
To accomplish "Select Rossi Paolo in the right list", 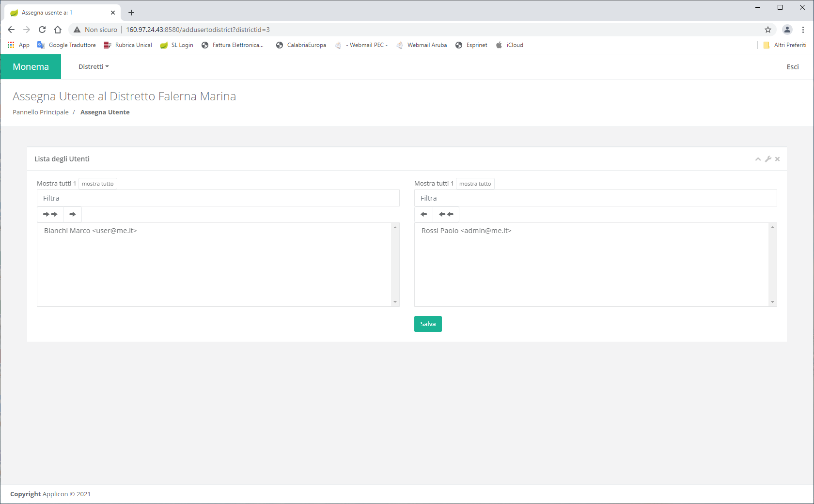I will [x=466, y=231].
